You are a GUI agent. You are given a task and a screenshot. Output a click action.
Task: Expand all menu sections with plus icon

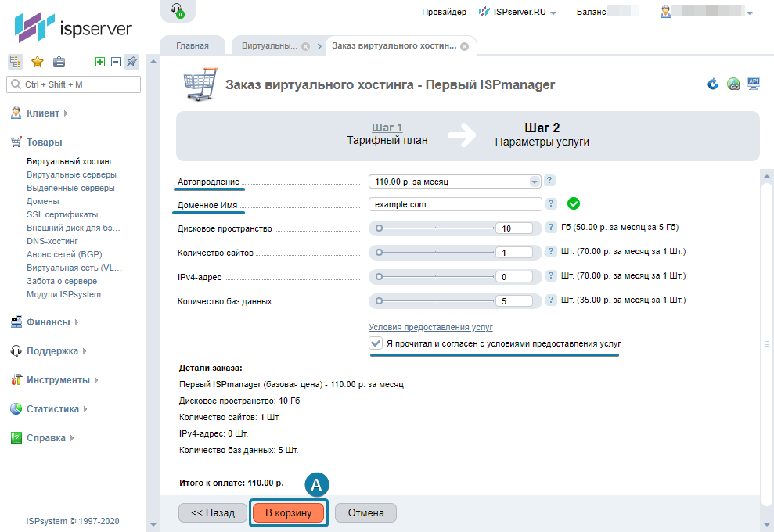(x=100, y=62)
